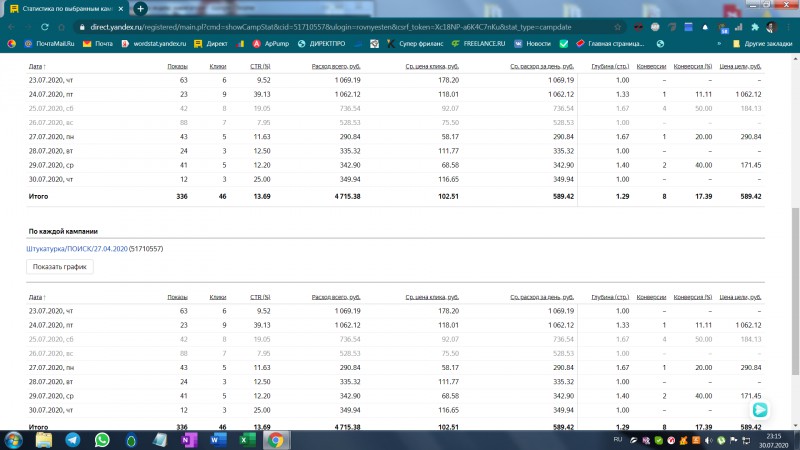
Task: Open the browser home page icon
Action: 62,27
